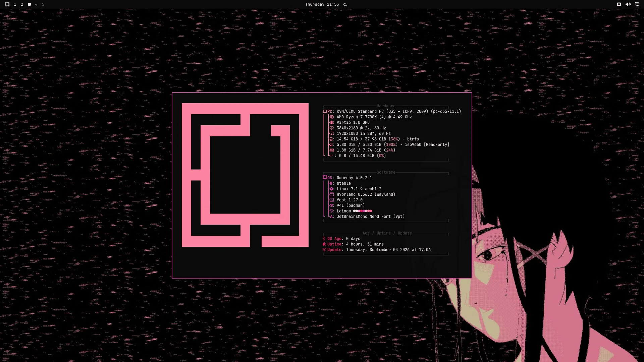Click the tray icon left of volume

tap(619, 4)
